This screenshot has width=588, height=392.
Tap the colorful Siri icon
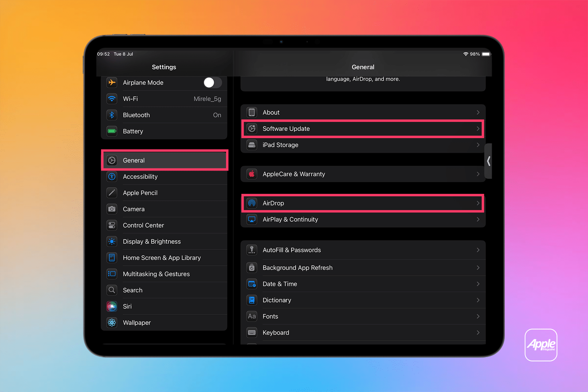[112, 306]
